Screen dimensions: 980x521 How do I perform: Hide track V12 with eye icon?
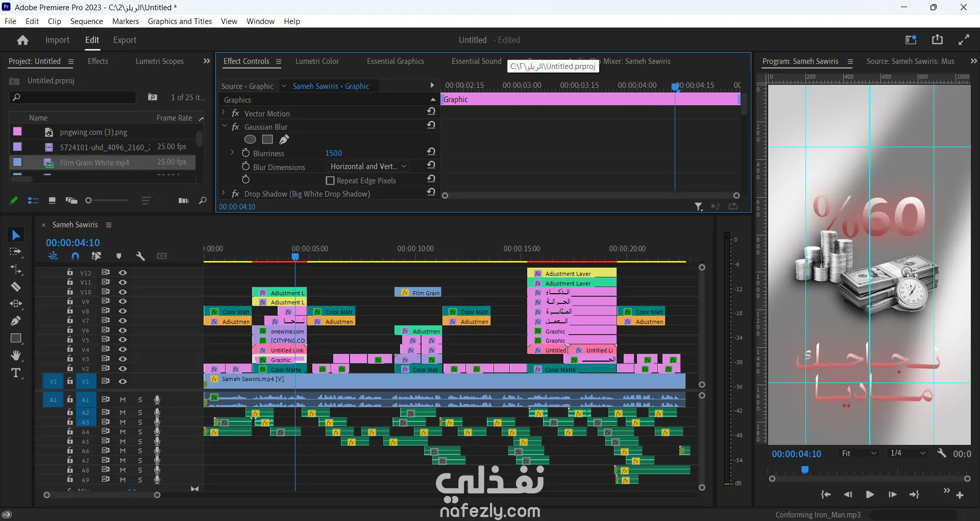[122, 273]
